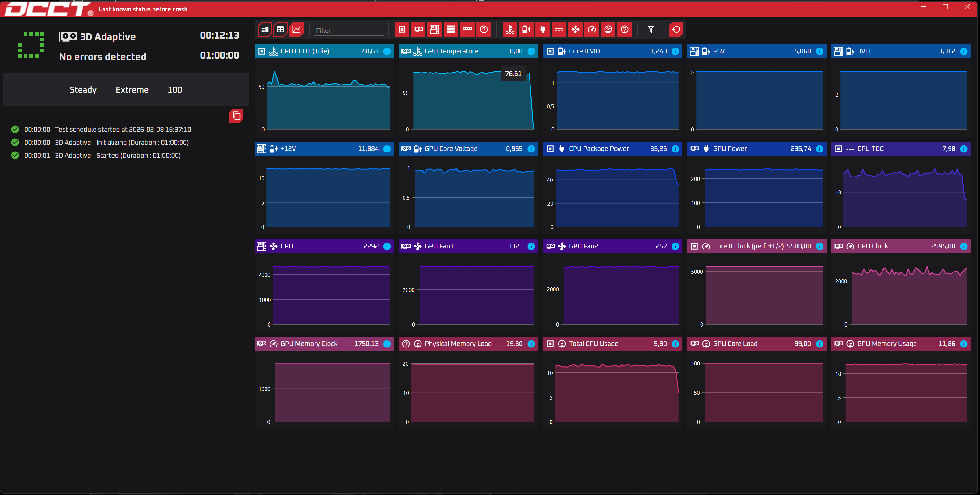Switch to the table view layout icon
The width and height of the screenshot is (980, 495).
280,29
